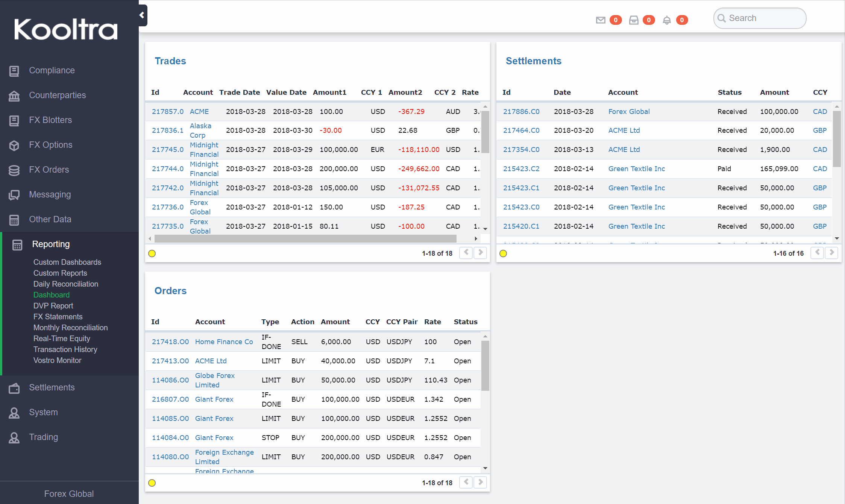Open Transaction History submenu item

(x=65, y=349)
